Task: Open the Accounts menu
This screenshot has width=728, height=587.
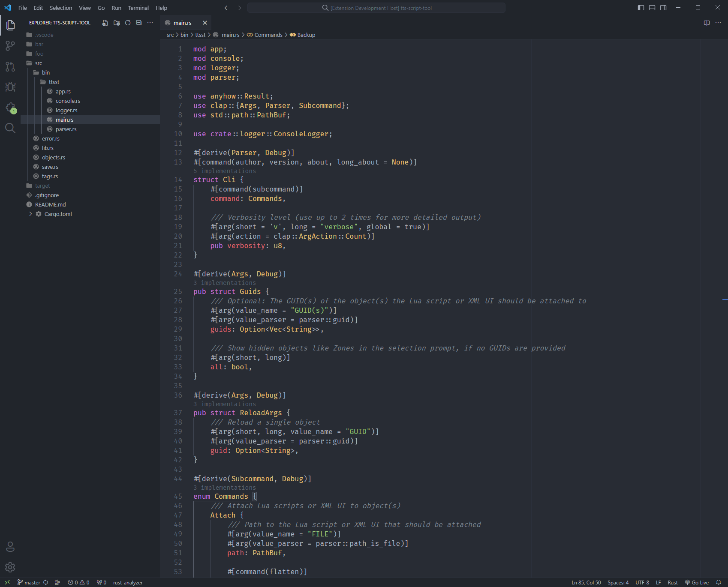Action: (x=10, y=547)
